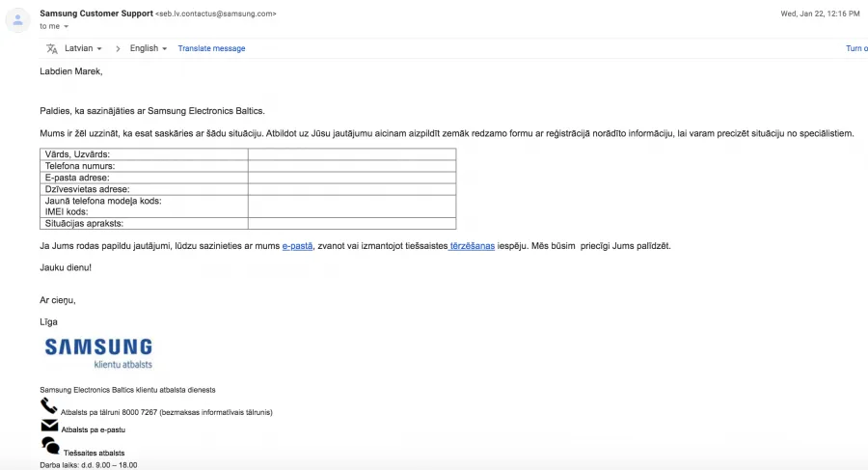868x470 pixels.
Task: Click the translate language icon
Action: coord(52,49)
